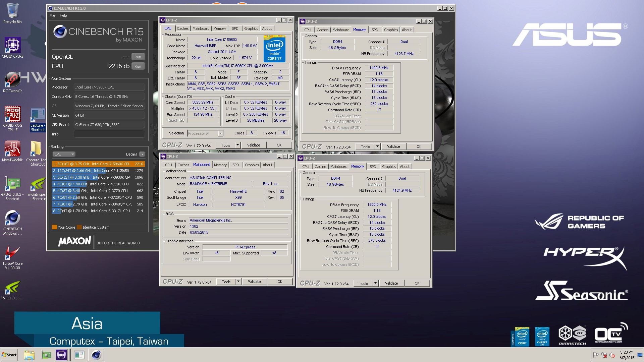Launch the MemTweakIt desktop icon
The width and height of the screenshot is (644, 362).
12,151
